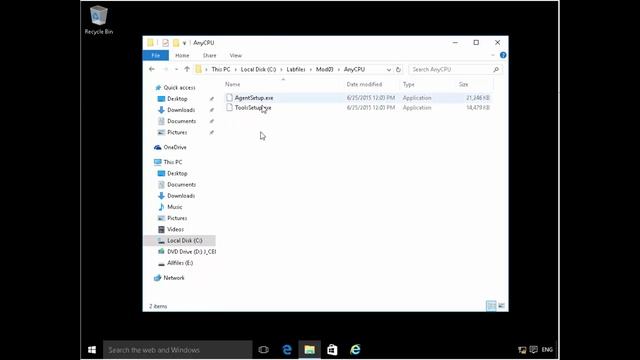The image size is (640, 360).
Task: Open pinned Downloads under Quick access
Action: (181, 110)
